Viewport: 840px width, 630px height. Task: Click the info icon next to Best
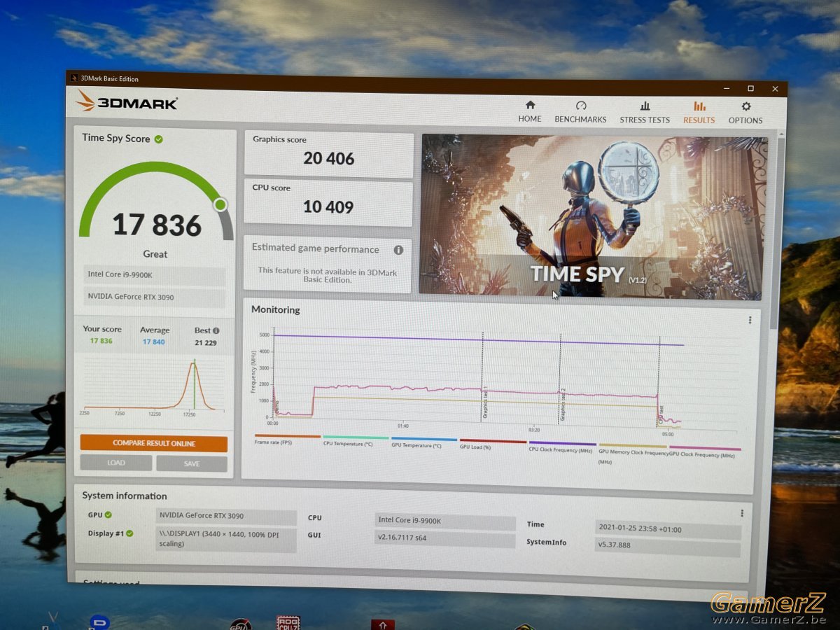click(x=216, y=330)
